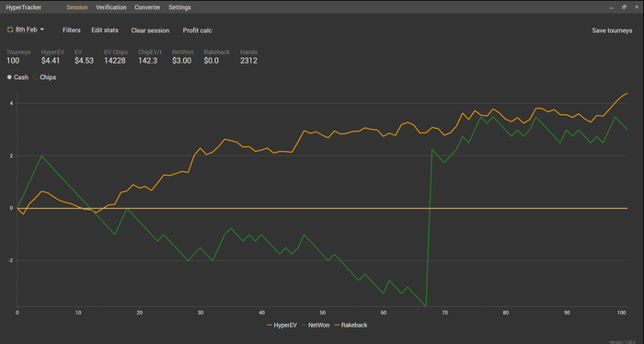Click Clear session
The height and width of the screenshot is (344, 644).
pos(150,30)
